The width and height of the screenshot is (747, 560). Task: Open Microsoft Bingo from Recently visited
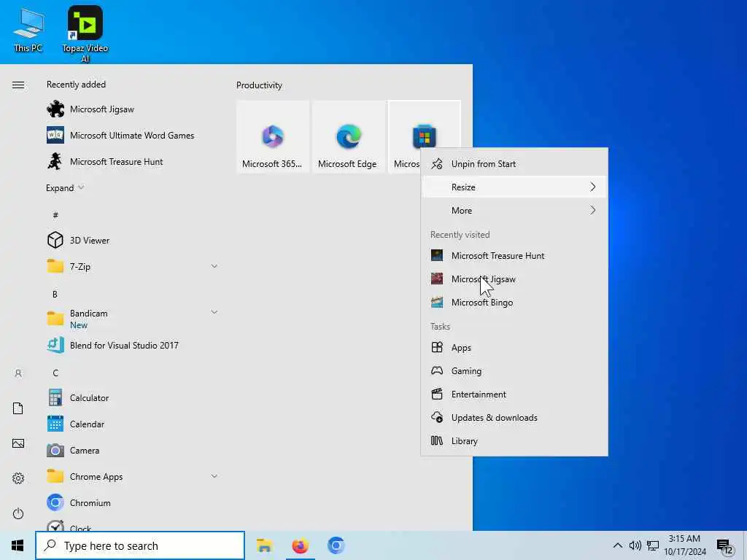(x=514, y=303)
